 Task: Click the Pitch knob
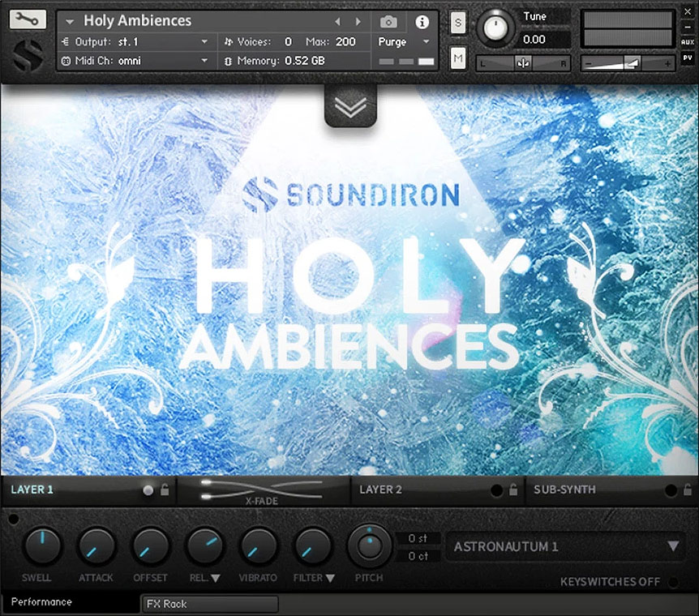pyautogui.click(x=369, y=545)
